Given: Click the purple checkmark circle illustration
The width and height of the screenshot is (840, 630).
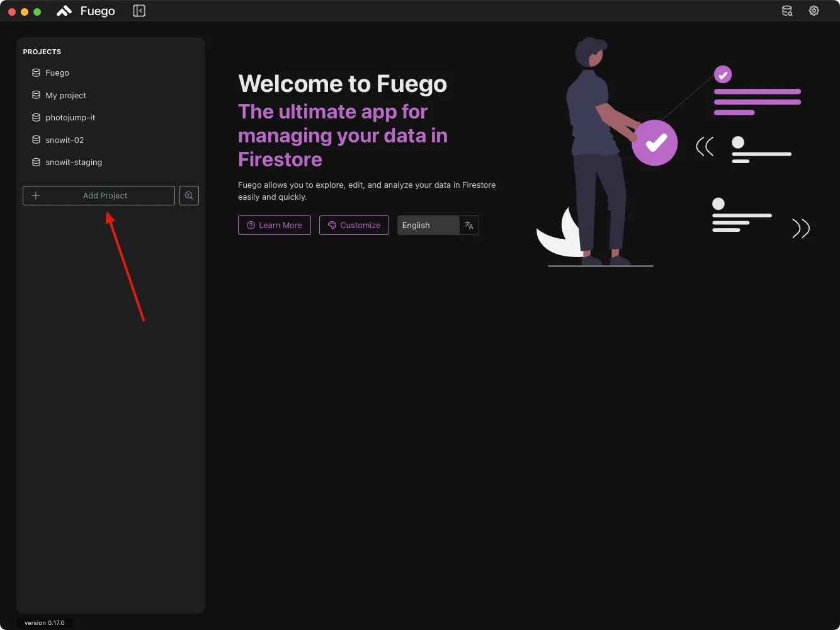Looking at the screenshot, I should click(x=655, y=143).
